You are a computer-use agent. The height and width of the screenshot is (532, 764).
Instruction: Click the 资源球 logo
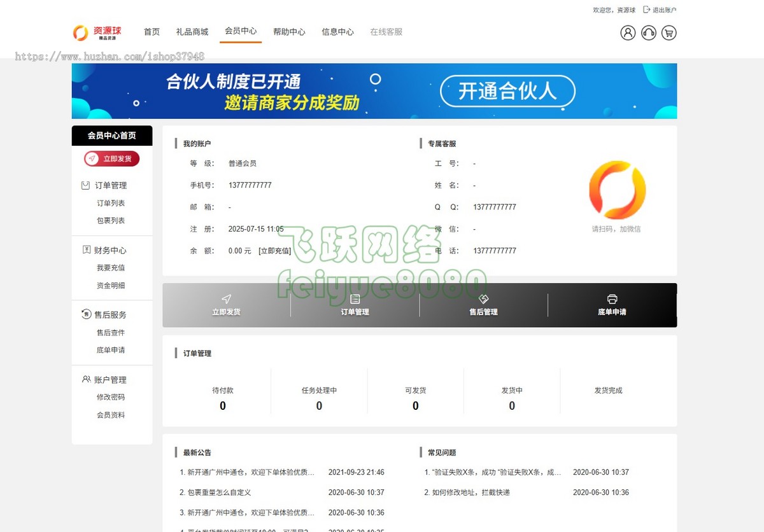[97, 32]
